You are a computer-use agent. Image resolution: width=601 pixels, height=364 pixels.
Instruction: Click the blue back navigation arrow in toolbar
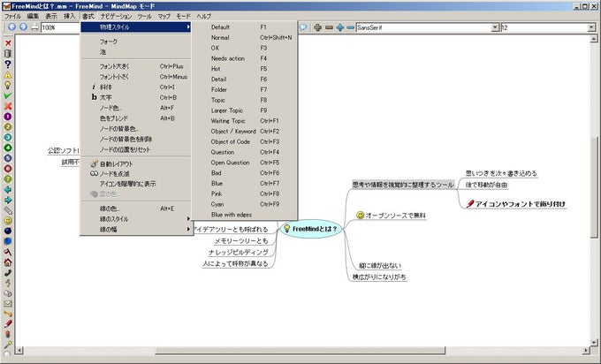tap(11, 27)
